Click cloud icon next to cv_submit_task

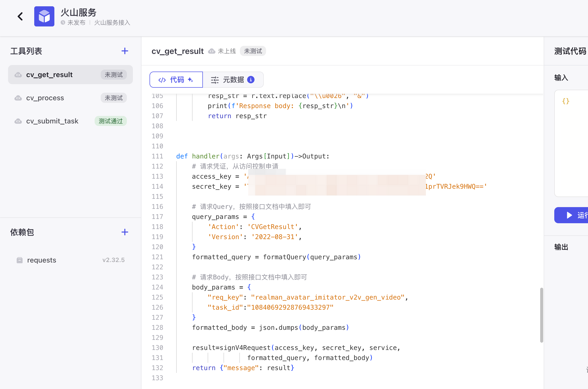click(18, 121)
